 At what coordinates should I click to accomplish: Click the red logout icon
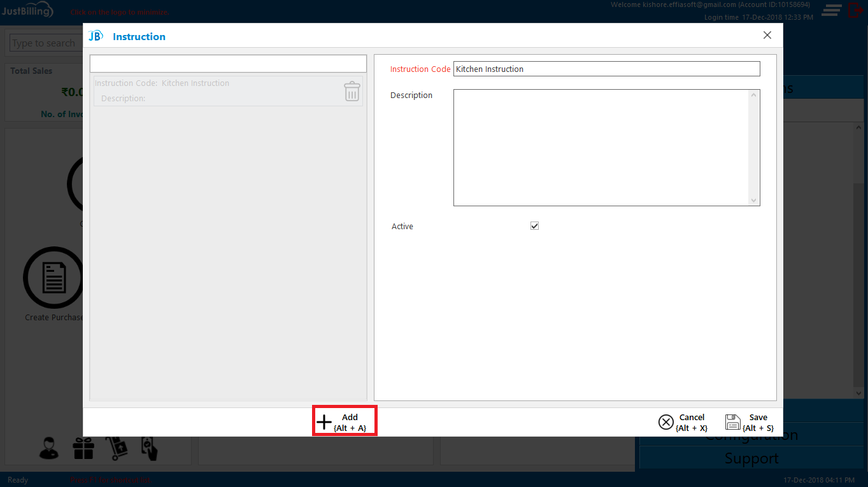(x=855, y=10)
